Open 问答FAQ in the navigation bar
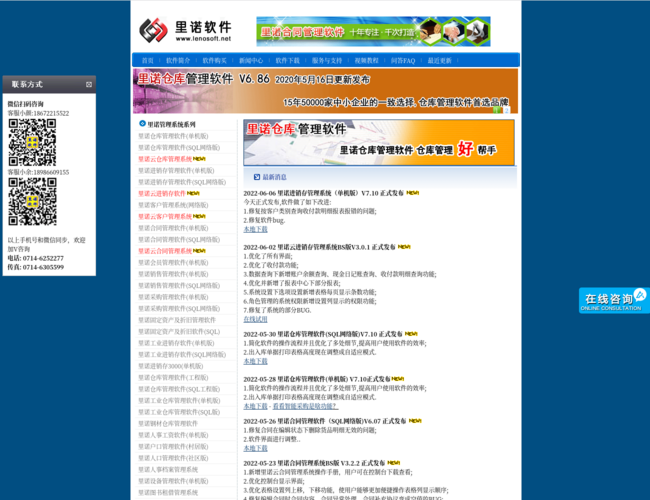Viewport: 650px width, 500px height. (403, 61)
